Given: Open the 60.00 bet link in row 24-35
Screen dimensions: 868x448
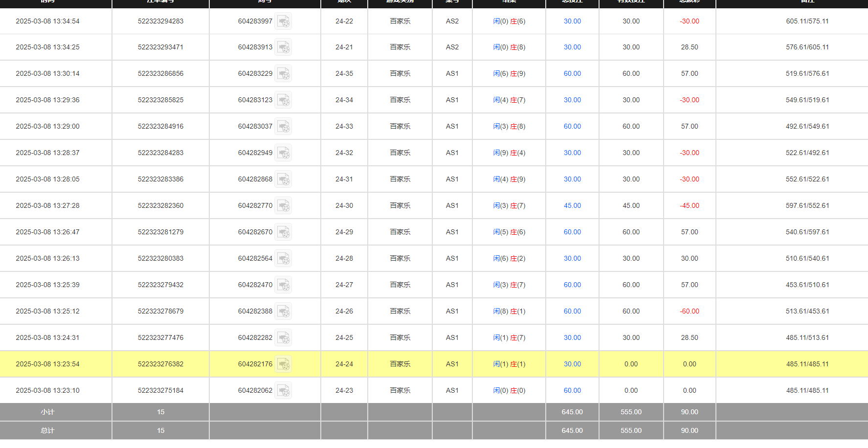Looking at the screenshot, I should 572,74.
